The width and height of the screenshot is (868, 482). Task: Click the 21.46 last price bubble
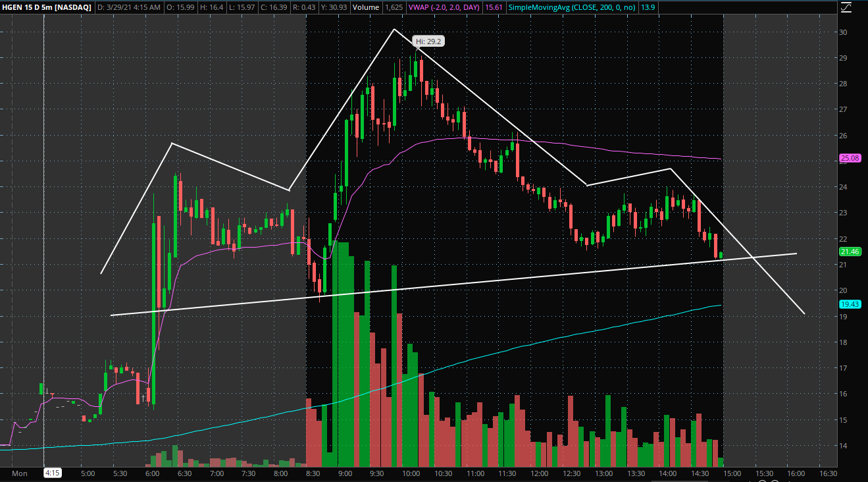point(850,252)
